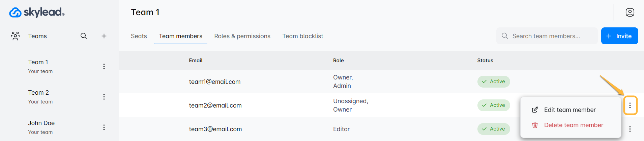Choose Delete team member from menu
The width and height of the screenshot is (644, 141).
click(x=573, y=125)
